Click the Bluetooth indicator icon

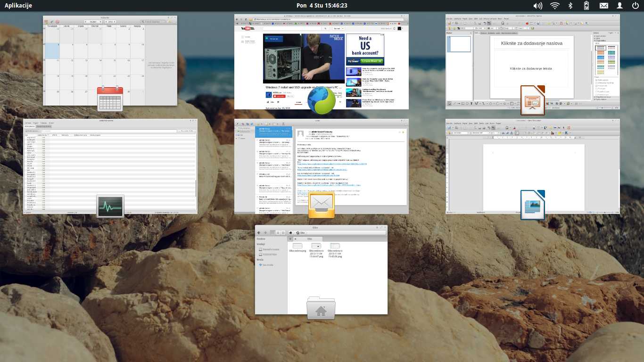(570, 6)
